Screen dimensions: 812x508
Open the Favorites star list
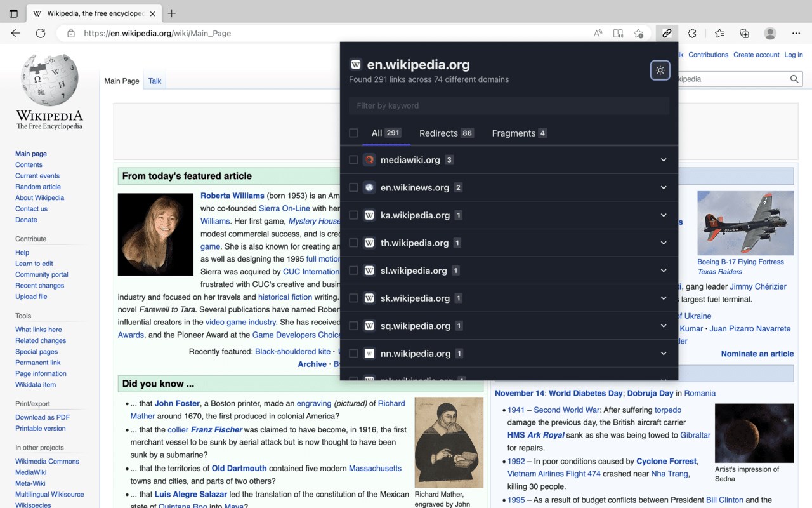[719, 33]
